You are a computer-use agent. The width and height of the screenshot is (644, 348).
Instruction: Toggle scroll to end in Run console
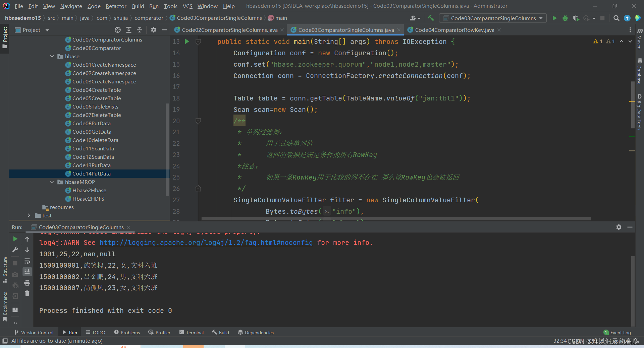click(27, 272)
